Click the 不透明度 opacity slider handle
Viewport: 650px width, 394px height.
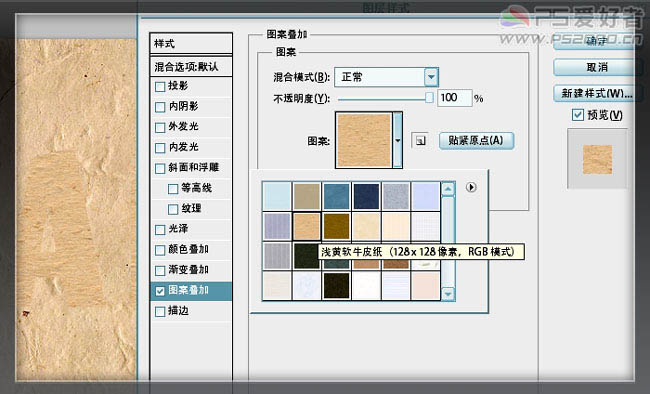429,98
